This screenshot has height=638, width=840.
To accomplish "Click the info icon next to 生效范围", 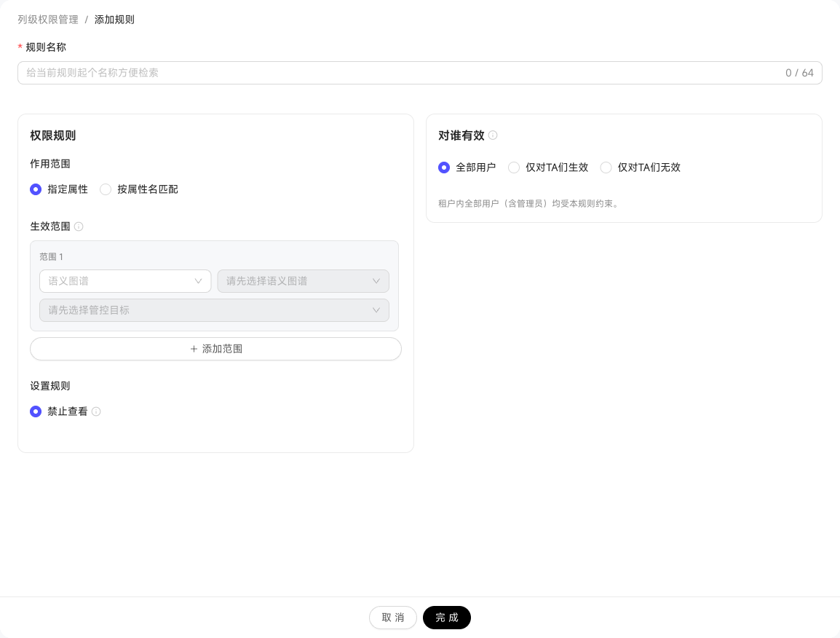I will (79, 227).
